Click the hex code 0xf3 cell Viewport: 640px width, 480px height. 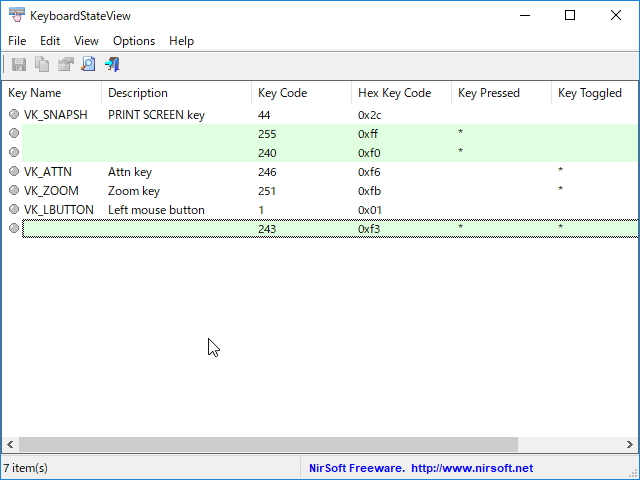click(369, 229)
